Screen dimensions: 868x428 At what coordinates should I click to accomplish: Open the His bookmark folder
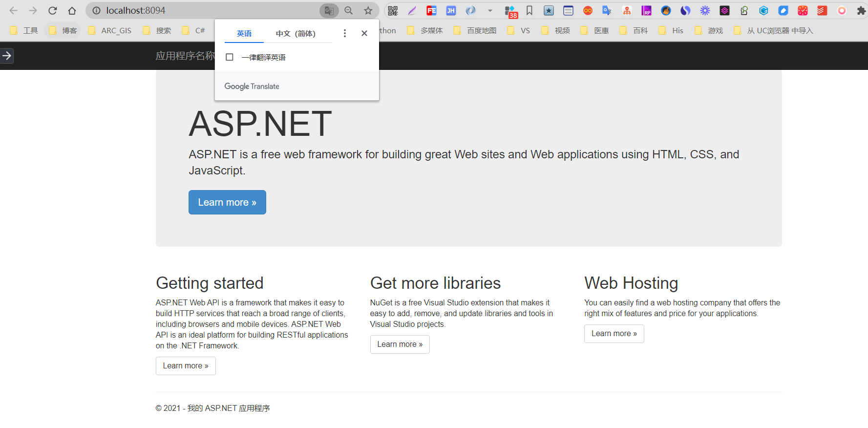pyautogui.click(x=671, y=30)
